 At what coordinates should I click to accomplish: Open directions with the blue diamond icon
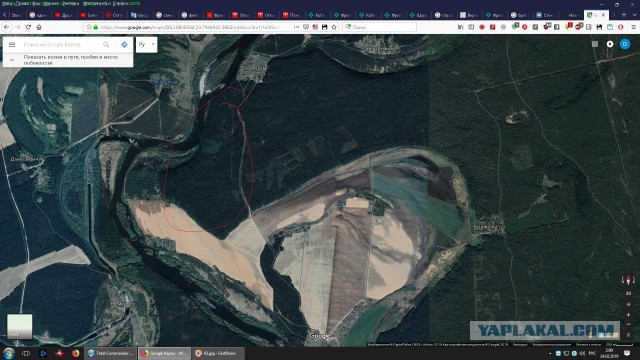point(124,44)
